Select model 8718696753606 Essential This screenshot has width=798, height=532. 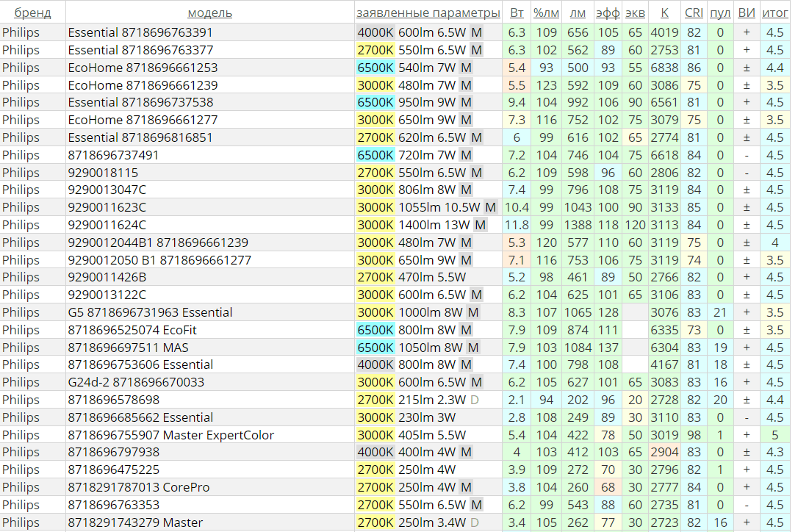[140, 365]
